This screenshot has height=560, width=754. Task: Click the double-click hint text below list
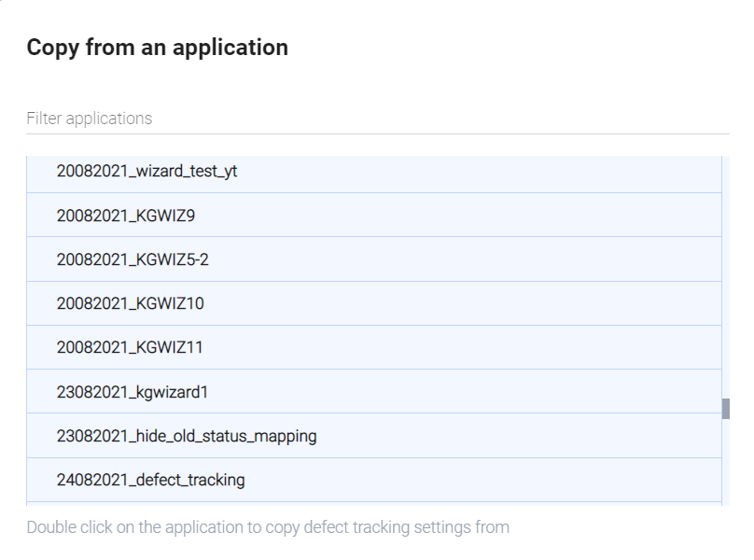pos(268,527)
